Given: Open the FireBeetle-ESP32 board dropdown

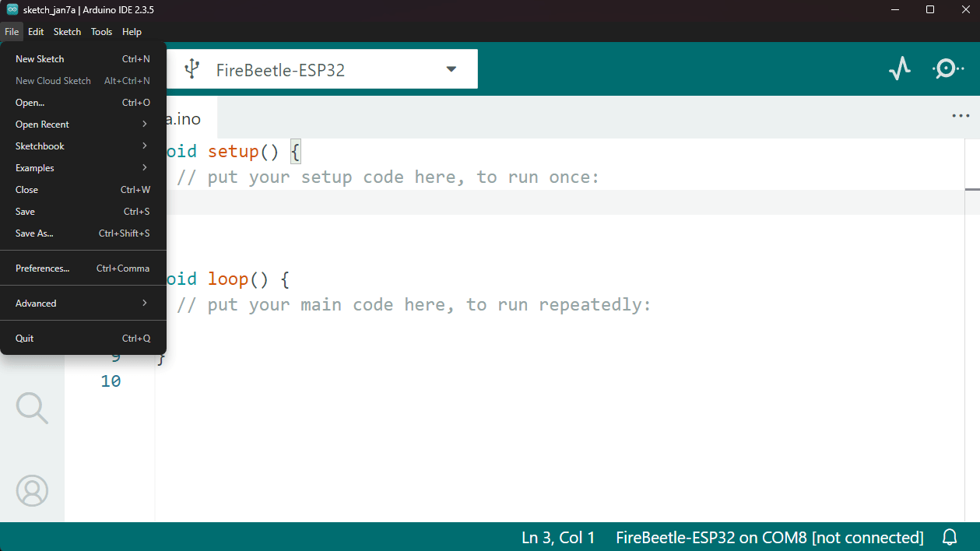Looking at the screenshot, I should pyautogui.click(x=451, y=69).
